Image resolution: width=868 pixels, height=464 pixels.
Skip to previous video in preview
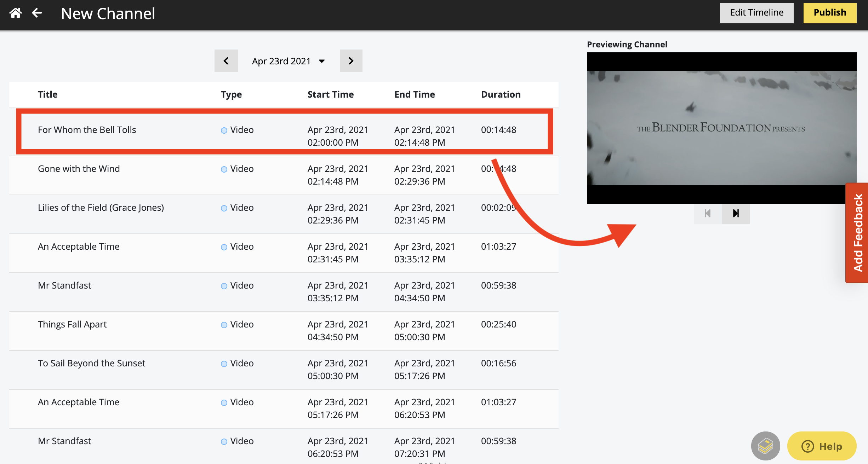click(x=708, y=213)
